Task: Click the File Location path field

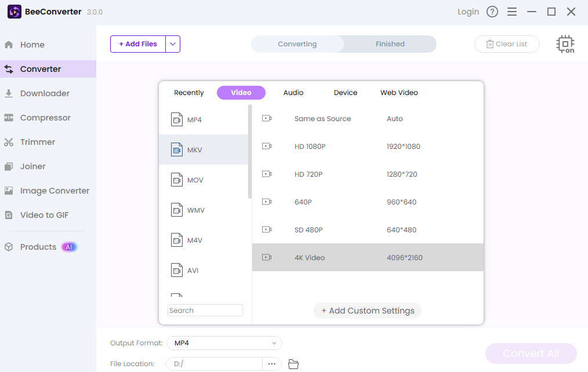Action: 214,364
